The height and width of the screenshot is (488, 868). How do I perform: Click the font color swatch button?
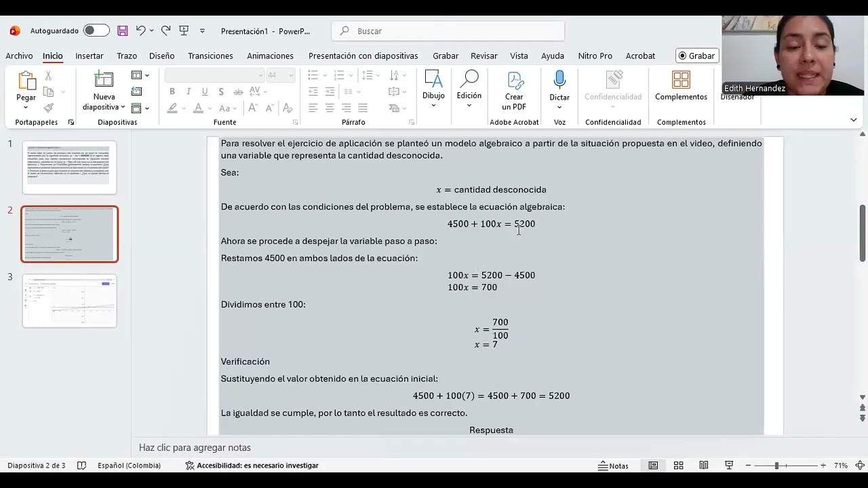198,108
